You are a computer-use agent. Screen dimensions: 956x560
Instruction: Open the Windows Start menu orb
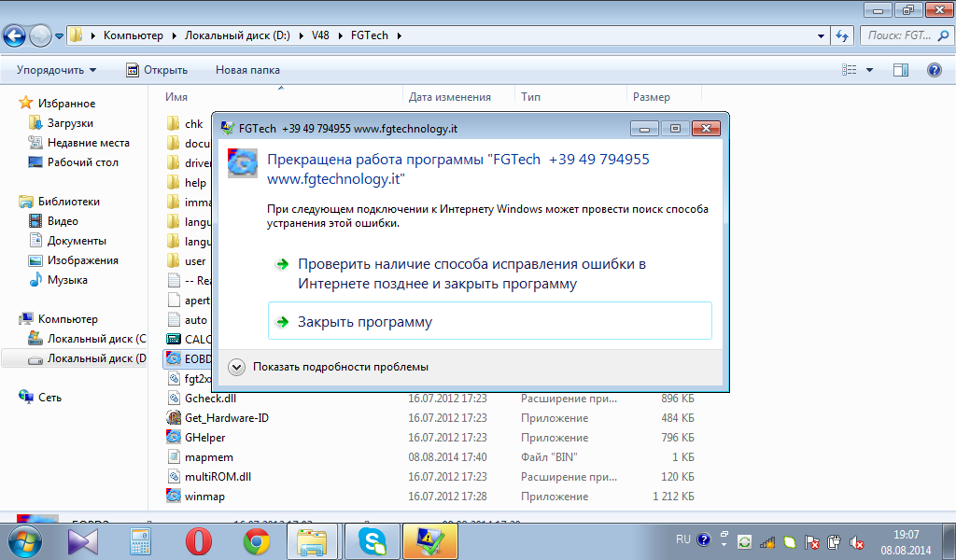pos(25,541)
